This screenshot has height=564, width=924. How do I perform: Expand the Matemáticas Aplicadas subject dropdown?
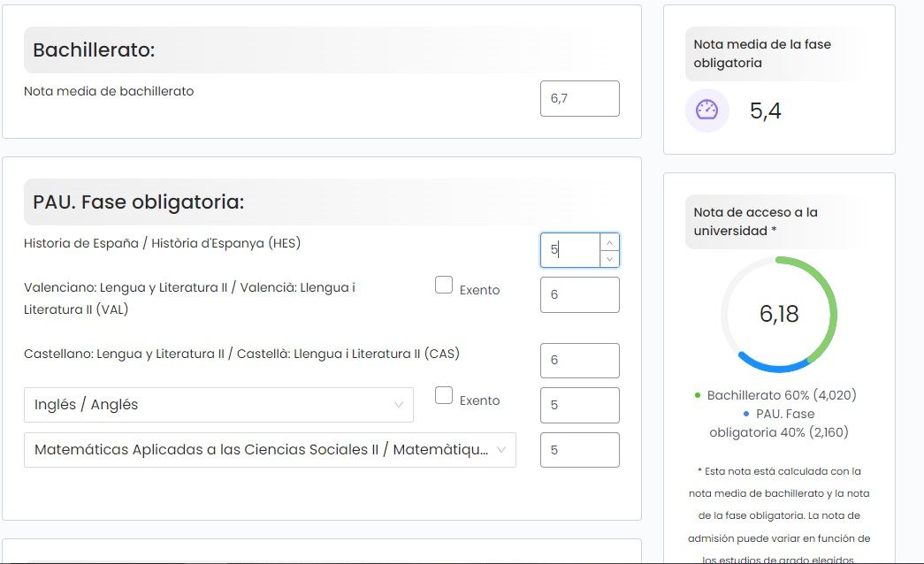pyautogui.click(x=270, y=450)
